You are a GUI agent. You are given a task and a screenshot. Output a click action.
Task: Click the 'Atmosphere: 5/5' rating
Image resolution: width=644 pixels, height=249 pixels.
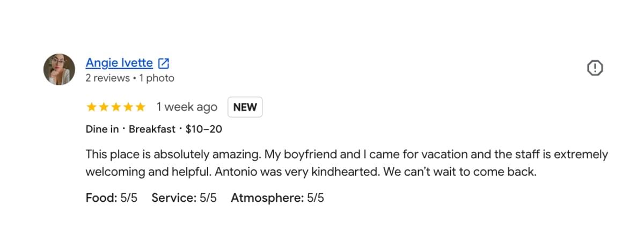click(277, 198)
